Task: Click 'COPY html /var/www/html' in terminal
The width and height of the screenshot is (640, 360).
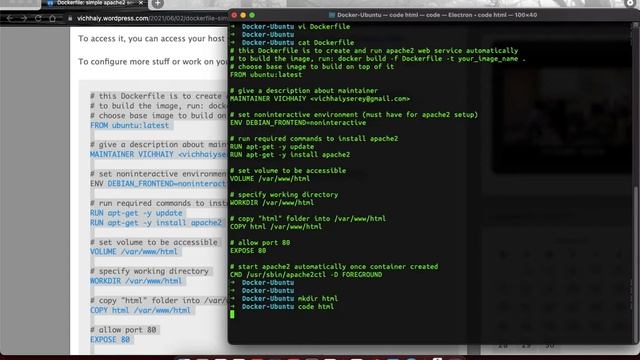Action: click(276, 227)
